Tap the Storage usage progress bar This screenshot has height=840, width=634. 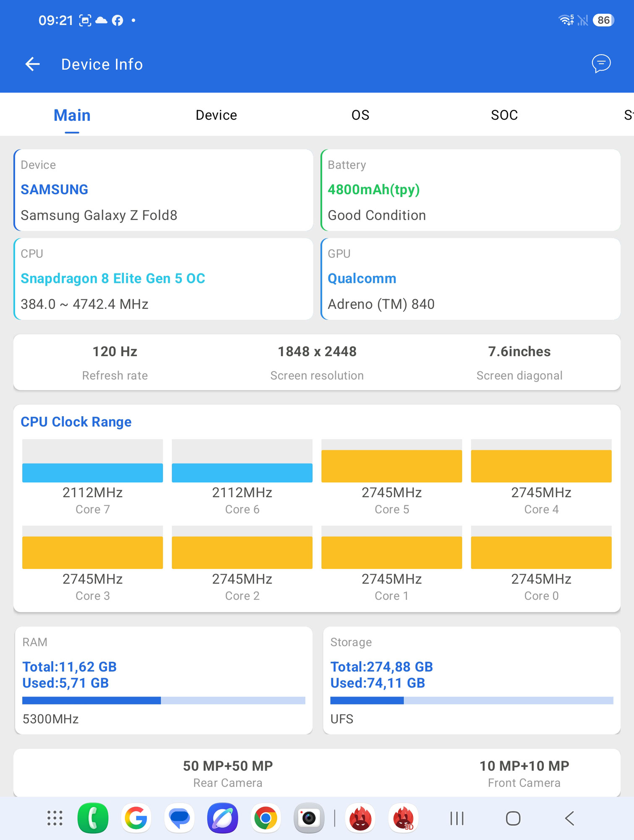pyautogui.click(x=472, y=700)
